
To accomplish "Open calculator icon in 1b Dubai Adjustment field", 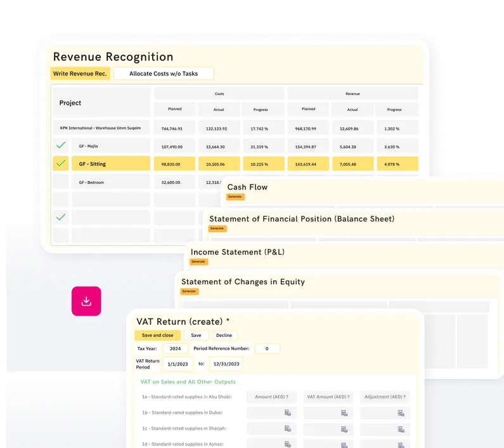I will coord(401,413).
